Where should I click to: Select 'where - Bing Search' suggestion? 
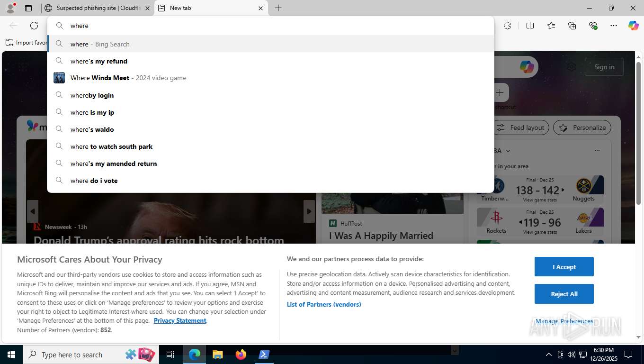pyautogui.click(x=270, y=44)
